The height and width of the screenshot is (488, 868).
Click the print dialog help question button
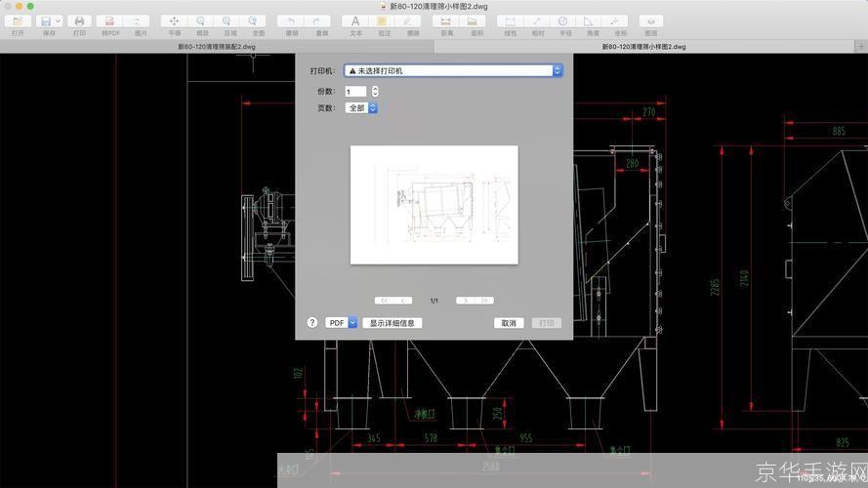point(312,322)
